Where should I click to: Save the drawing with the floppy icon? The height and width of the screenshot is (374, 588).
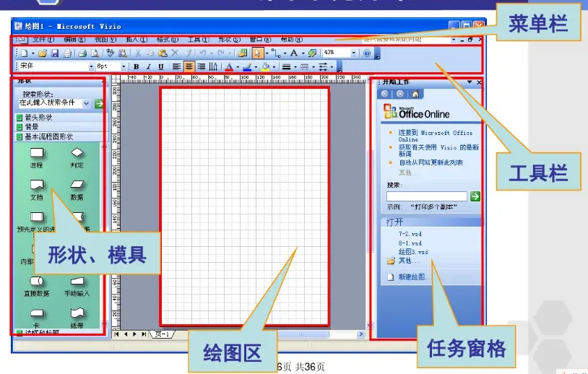point(55,53)
